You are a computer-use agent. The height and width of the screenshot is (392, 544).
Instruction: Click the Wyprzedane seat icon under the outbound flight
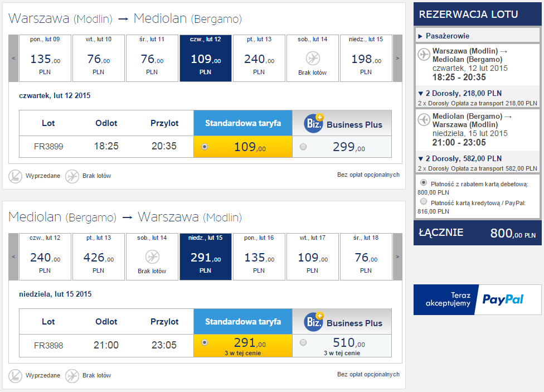pos(15,176)
